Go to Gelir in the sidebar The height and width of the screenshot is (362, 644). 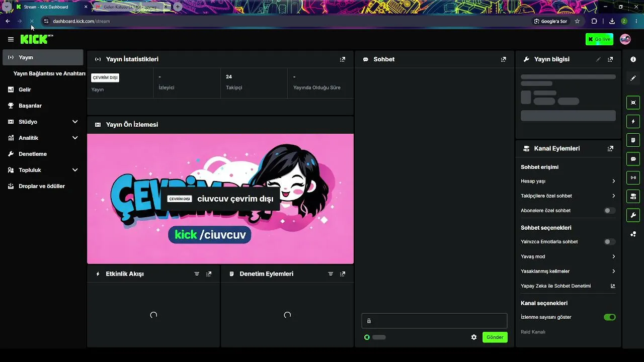coord(43,89)
